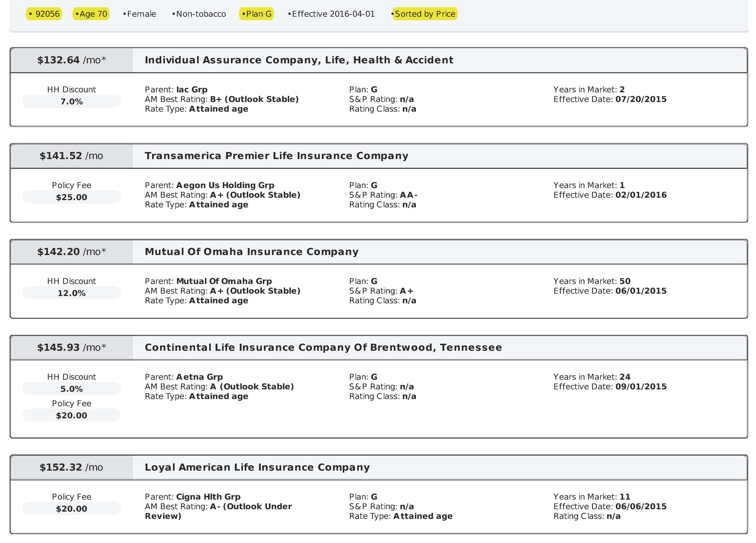Click the Non-tobacco filter label
756x543 pixels.
coord(199,14)
